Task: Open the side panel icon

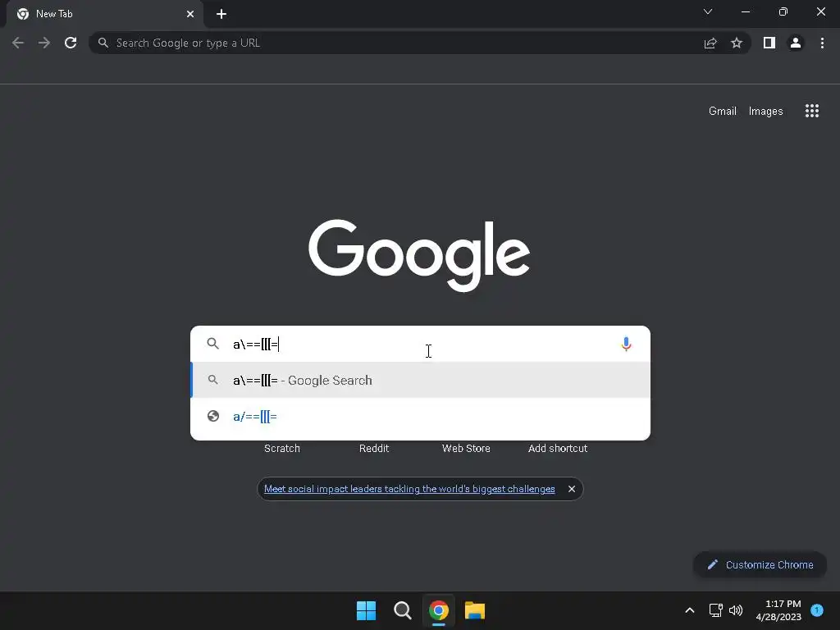Action: (769, 43)
